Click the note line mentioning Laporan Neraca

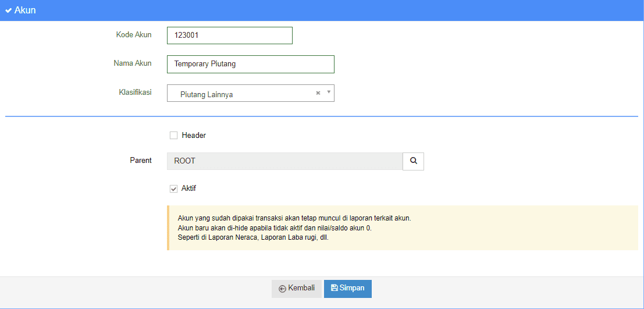253,237
